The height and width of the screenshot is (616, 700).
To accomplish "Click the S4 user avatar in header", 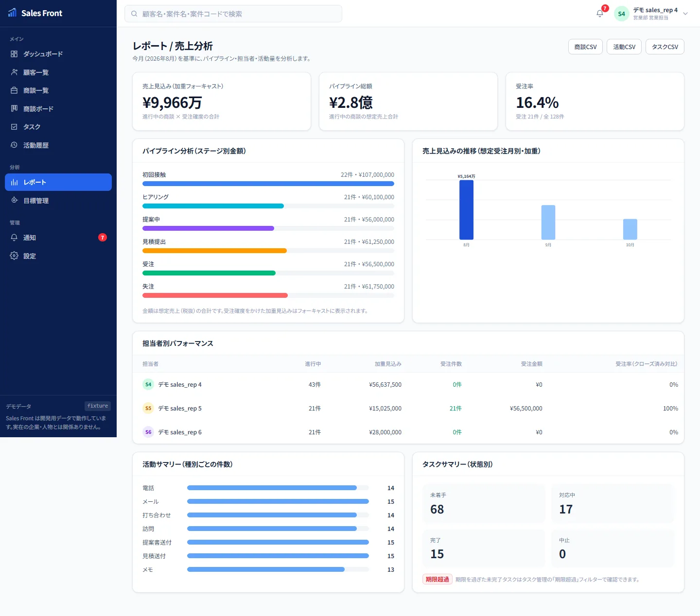I will coord(621,14).
